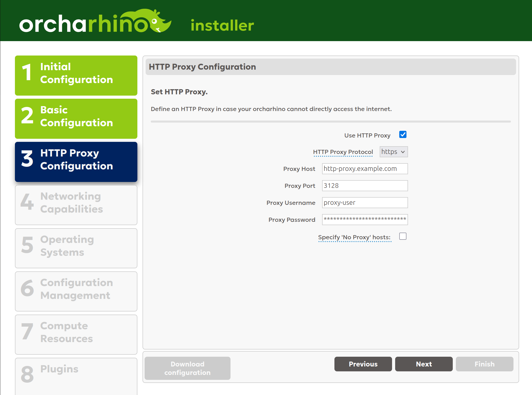Uncheck the Use HTTP Proxy checkbox
The height and width of the screenshot is (395, 532).
[403, 134]
